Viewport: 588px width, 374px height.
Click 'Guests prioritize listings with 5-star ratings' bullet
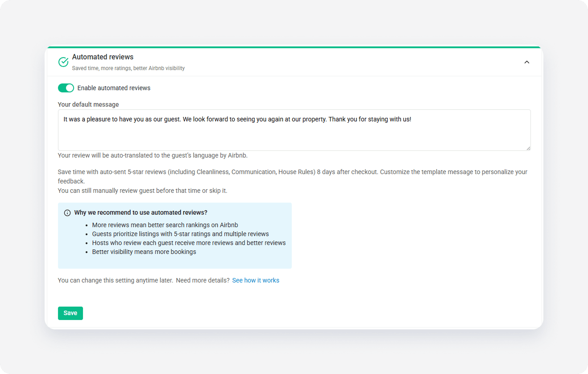click(181, 234)
